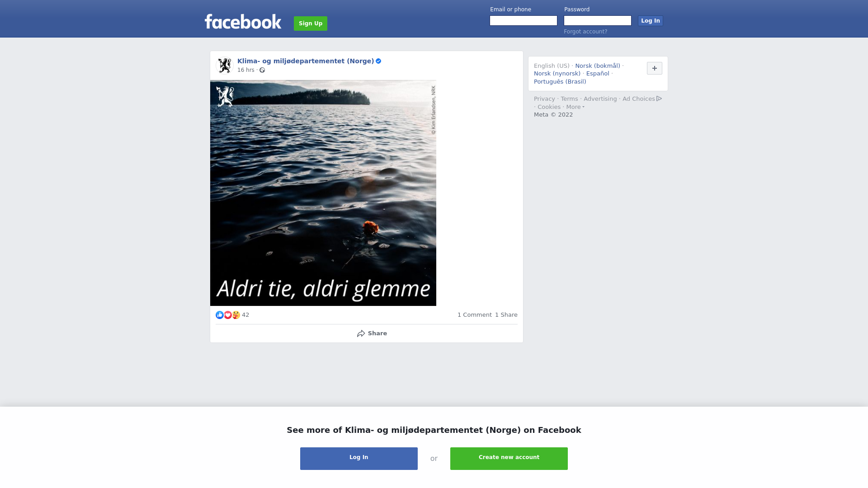
Task: Click the green Create new account button
Action: (509, 459)
